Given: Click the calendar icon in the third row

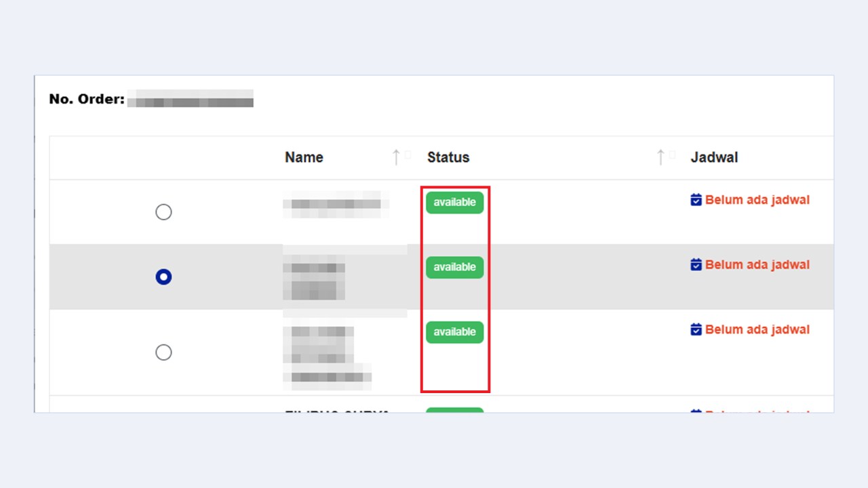Looking at the screenshot, I should (696, 329).
